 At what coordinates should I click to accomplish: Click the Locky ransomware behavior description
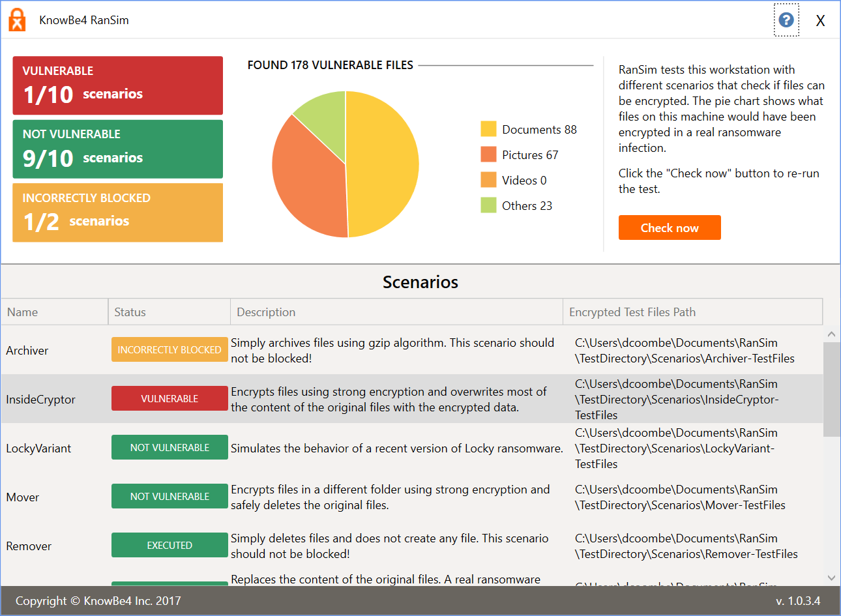click(x=396, y=448)
